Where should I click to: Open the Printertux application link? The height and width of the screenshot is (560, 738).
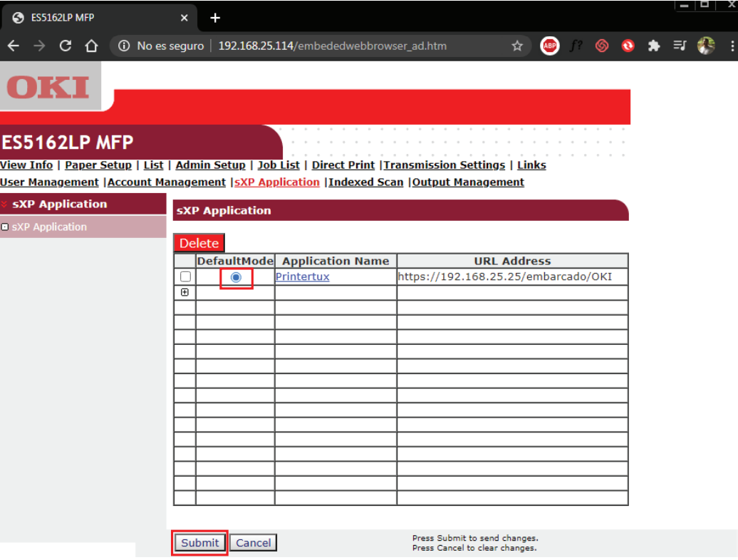pyautogui.click(x=302, y=276)
